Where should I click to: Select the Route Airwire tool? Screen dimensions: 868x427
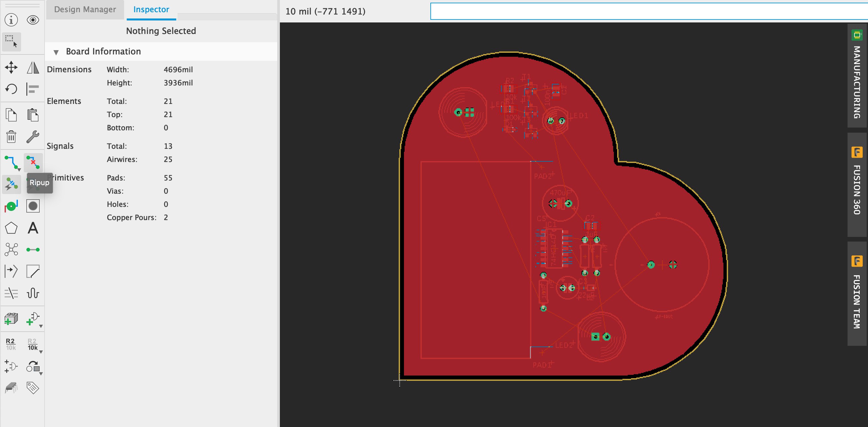tap(11, 162)
